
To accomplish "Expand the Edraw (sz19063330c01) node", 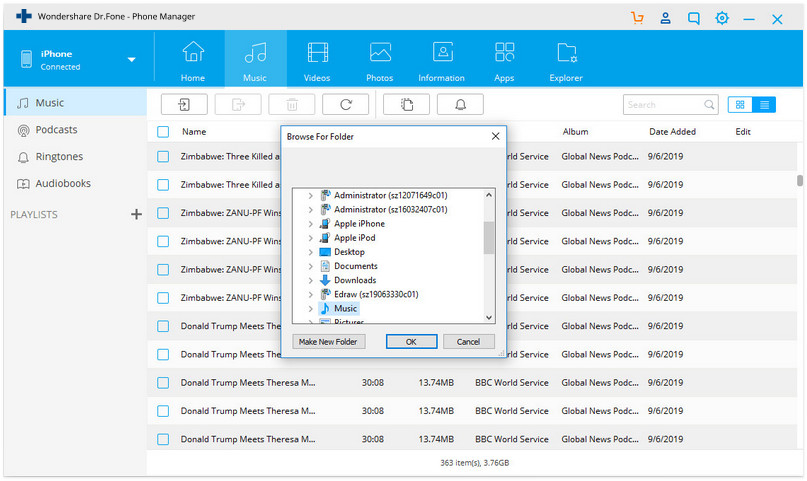I will [x=310, y=294].
